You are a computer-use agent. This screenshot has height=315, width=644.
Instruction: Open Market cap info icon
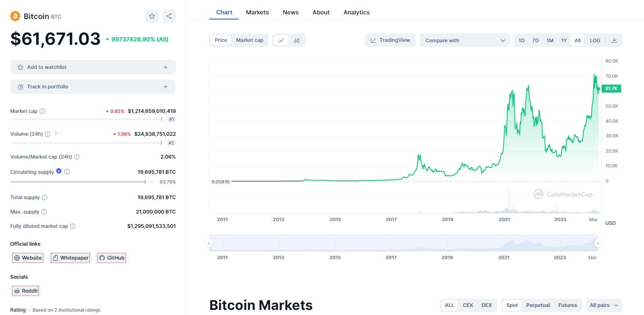tap(42, 111)
